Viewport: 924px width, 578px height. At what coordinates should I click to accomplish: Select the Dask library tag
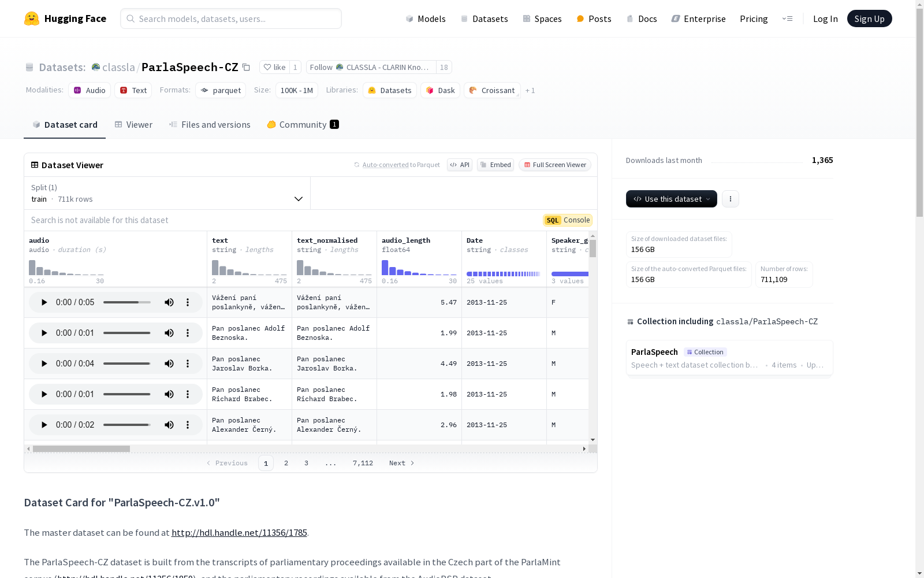coord(441,90)
